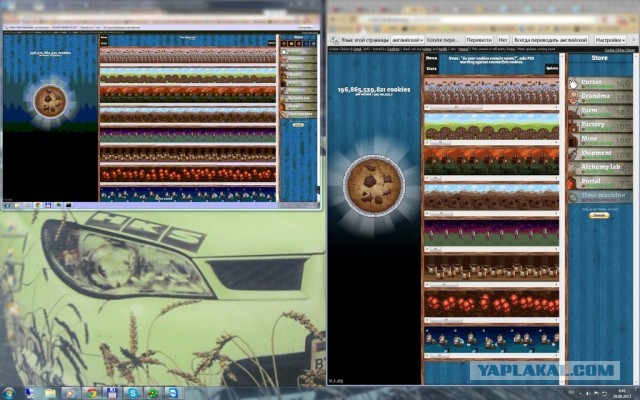Buy a Shipment in right window store
This screenshot has height=400, width=640.
(600, 154)
